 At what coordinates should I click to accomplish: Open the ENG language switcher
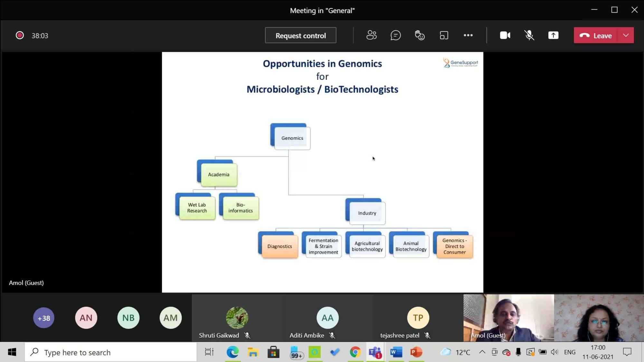pyautogui.click(x=570, y=352)
